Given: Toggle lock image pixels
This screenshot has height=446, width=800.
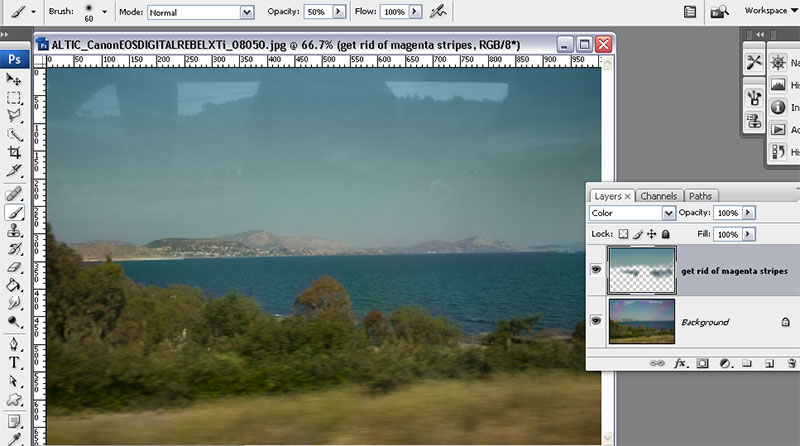Looking at the screenshot, I should pos(638,234).
